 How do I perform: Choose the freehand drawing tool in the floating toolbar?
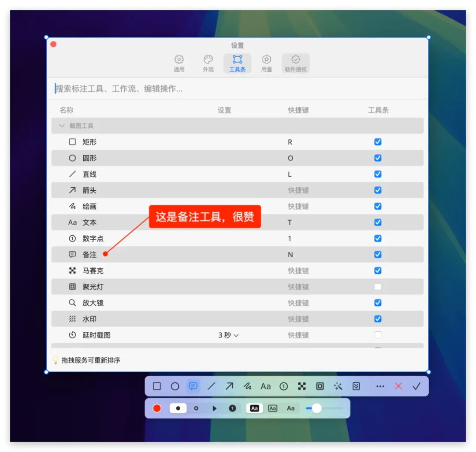[x=247, y=386]
